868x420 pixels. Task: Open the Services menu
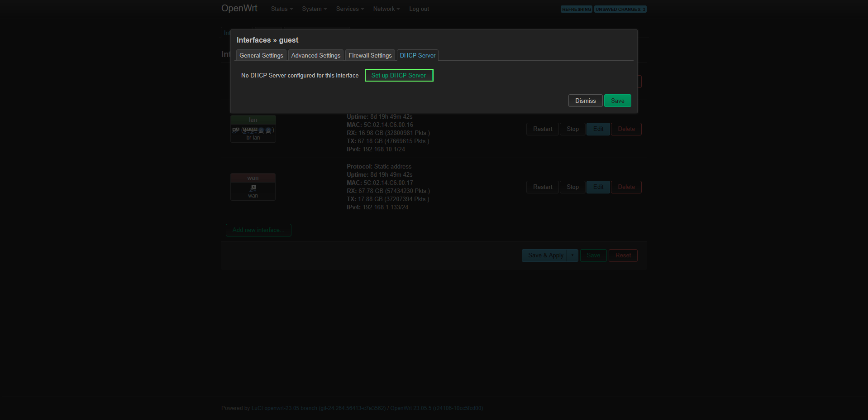pos(350,9)
